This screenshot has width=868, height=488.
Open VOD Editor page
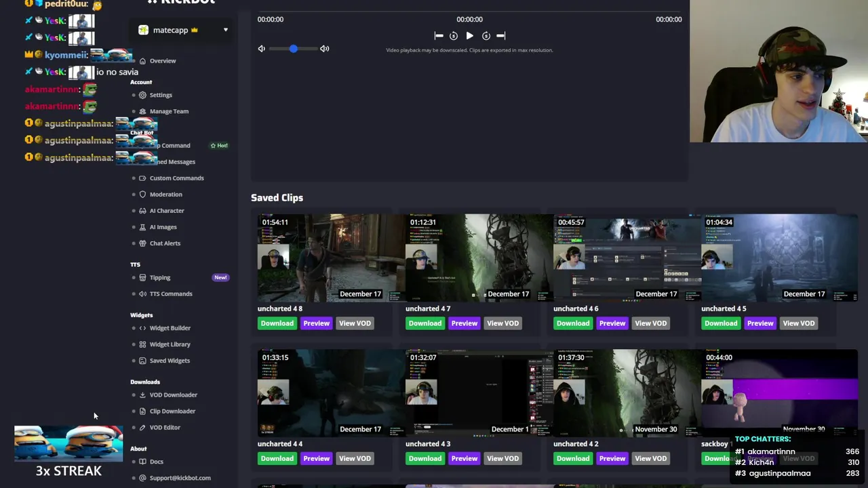click(x=165, y=428)
